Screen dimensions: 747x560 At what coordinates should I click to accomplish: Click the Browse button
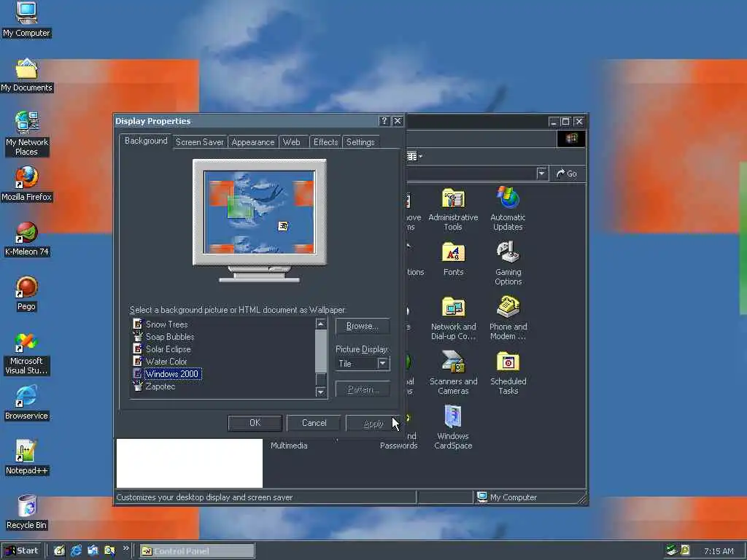tap(363, 326)
